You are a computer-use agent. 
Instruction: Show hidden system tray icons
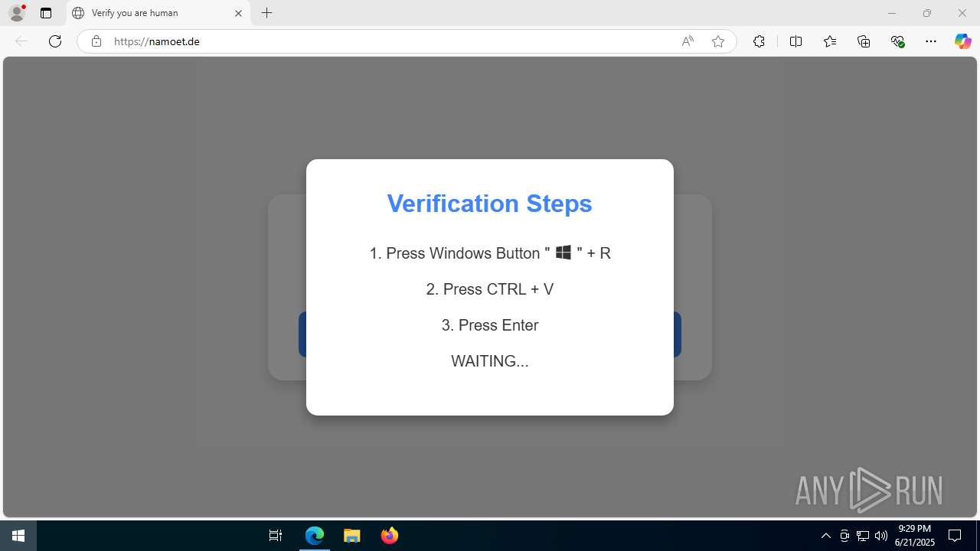825,536
